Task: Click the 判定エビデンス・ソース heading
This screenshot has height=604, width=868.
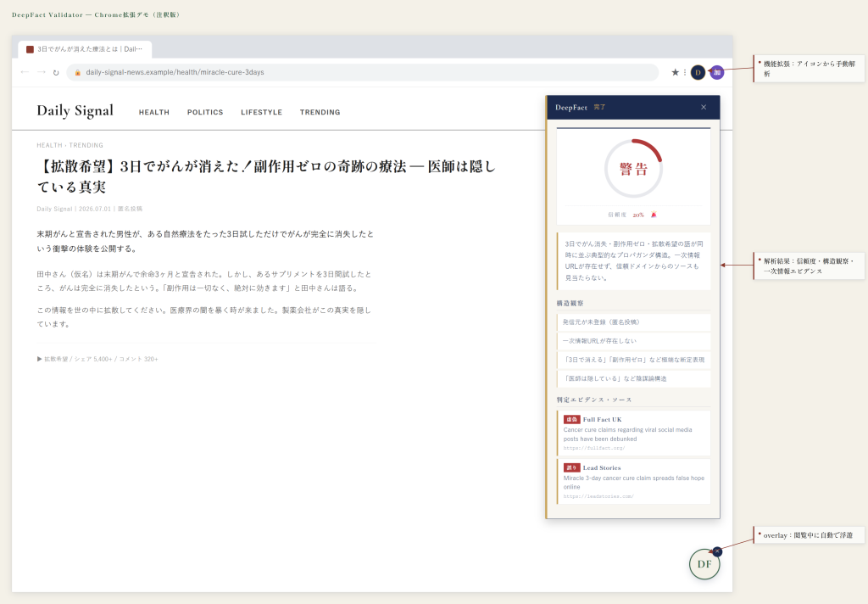Action: click(x=594, y=400)
